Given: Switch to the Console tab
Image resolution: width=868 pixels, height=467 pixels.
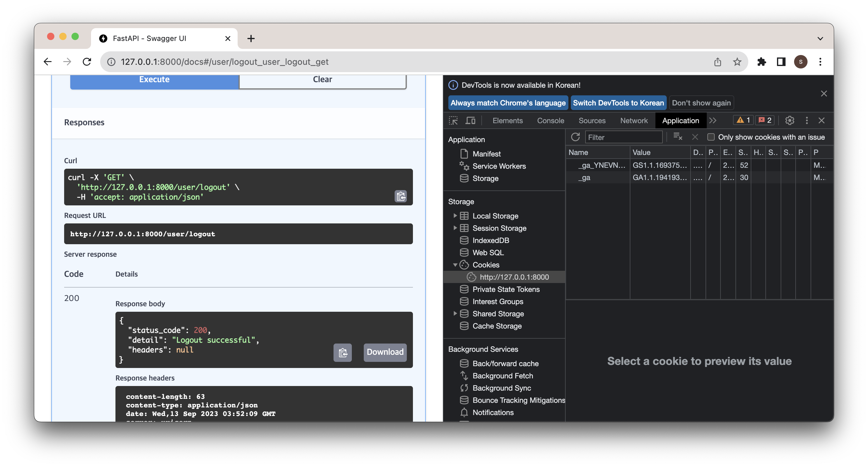Looking at the screenshot, I should [550, 120].
